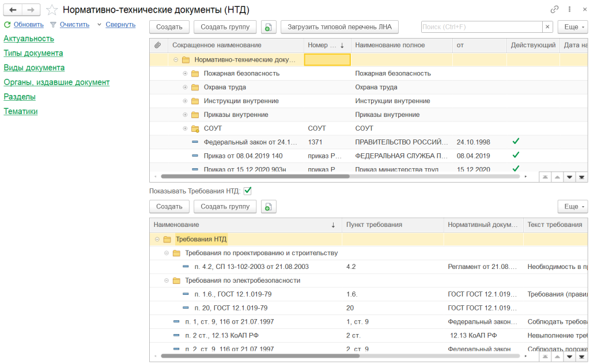
Task: Click into the Поиск search field
Action: pos(481,27)
